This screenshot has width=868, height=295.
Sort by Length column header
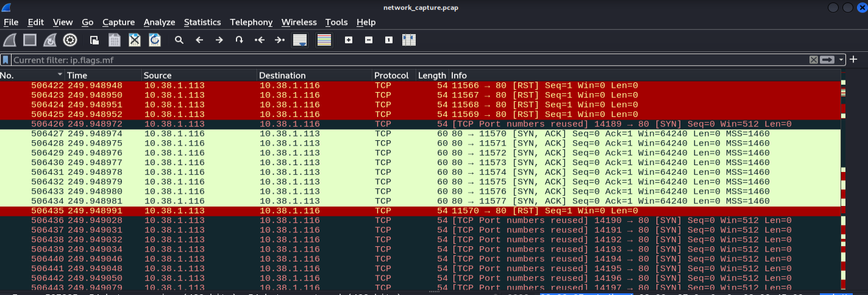tap(432, 76)
